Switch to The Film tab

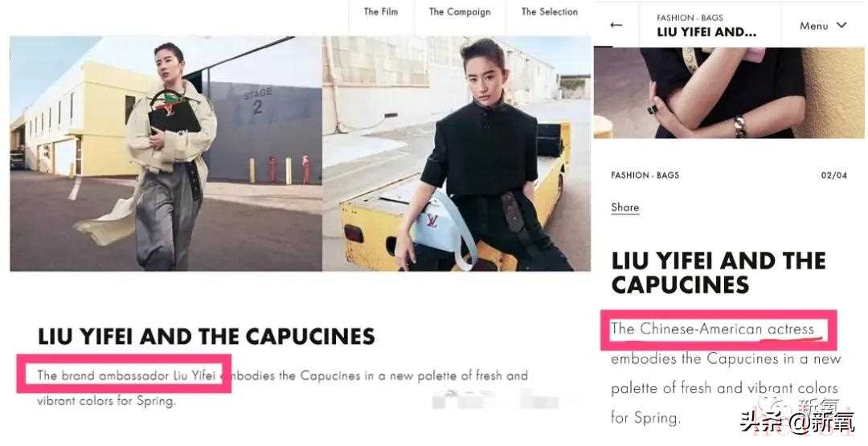381,11
